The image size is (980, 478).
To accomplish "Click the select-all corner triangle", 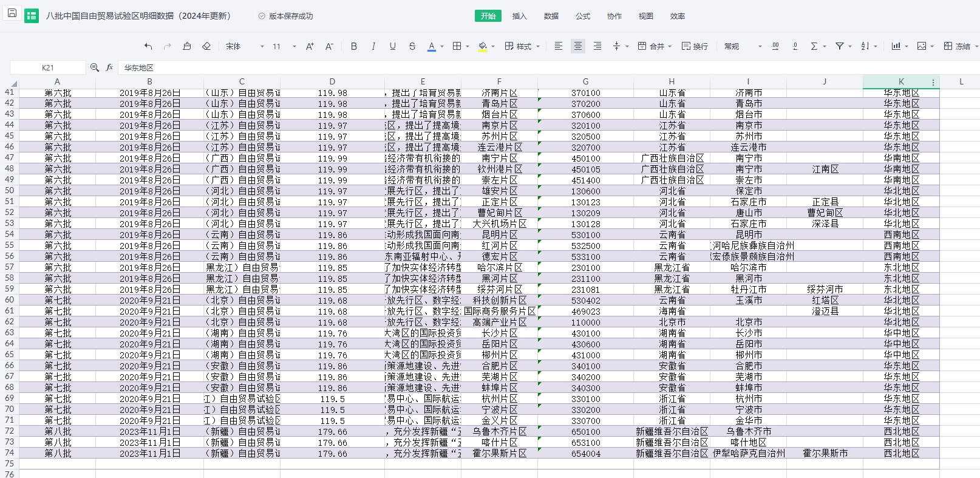I will pos(13,83).
